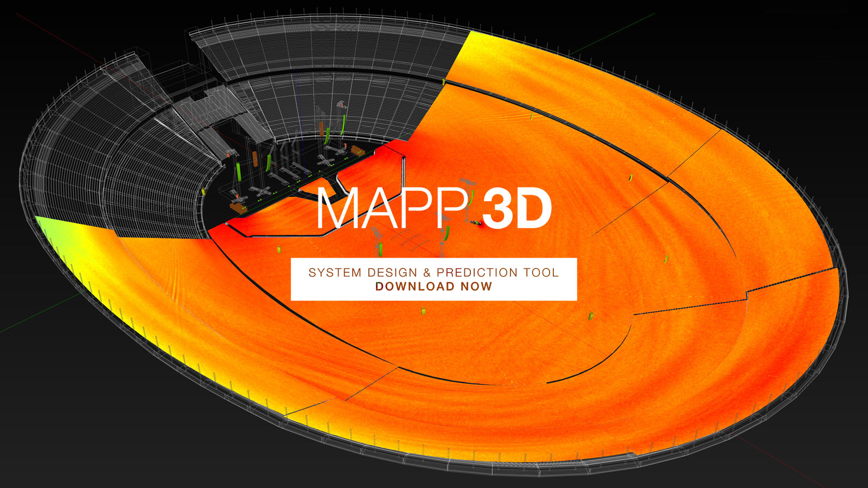Click the DOWNLOAD NOW link
Image resolution: width=868 pixels, height=488 pixels.
tap(433, 286)
